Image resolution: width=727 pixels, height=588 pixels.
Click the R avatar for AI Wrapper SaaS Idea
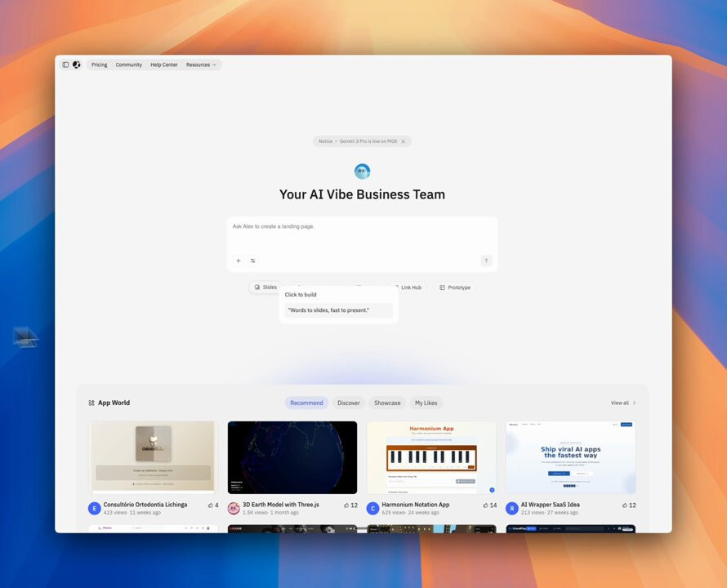click(x=512, y=508)
